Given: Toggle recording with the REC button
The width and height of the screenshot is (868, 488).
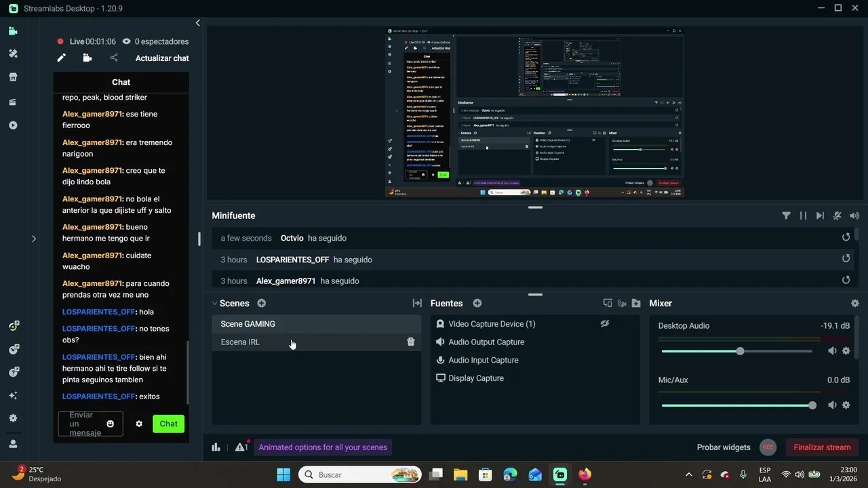Looking at the screenshot, I should click(x=768, y=447).
